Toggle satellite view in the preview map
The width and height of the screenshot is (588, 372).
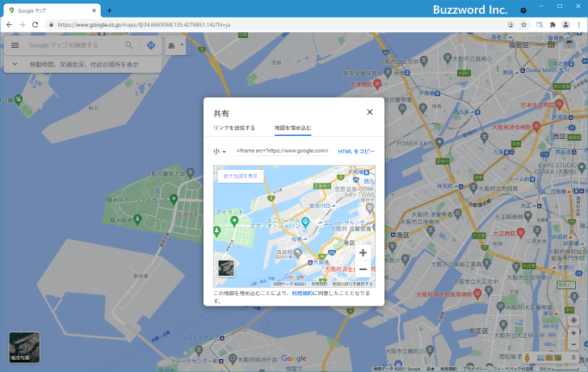226,268
